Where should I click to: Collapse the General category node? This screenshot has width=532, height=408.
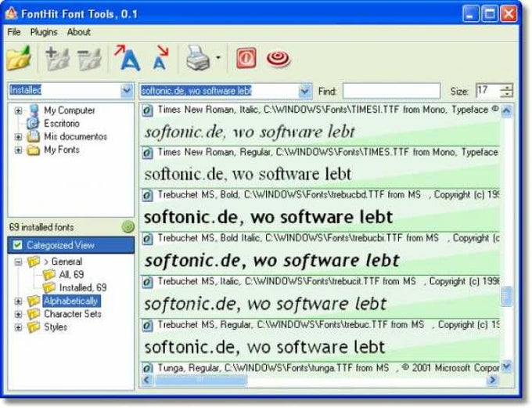pos(18,262)
